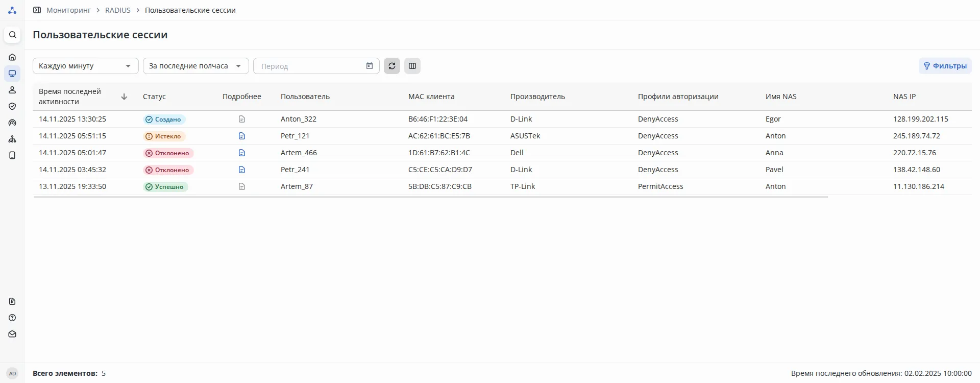Expand the 'За последние полчаса' time range dropdown
This screenshot has height=383, width=980.
pos(196,66)
